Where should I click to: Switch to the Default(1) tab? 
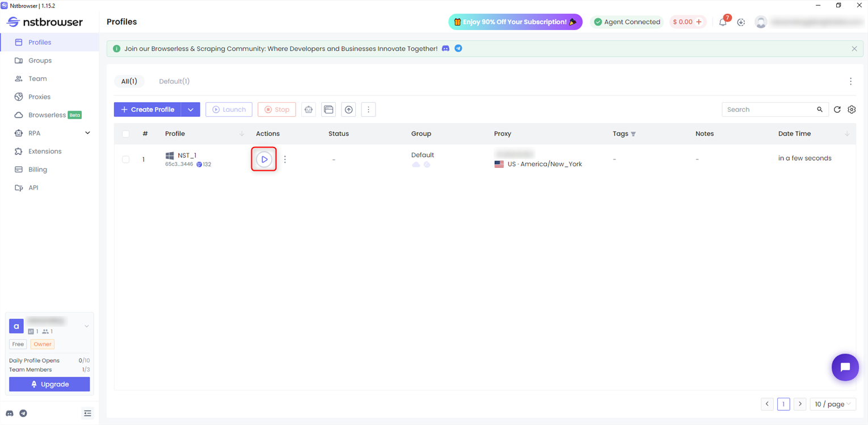coord(174,81)
